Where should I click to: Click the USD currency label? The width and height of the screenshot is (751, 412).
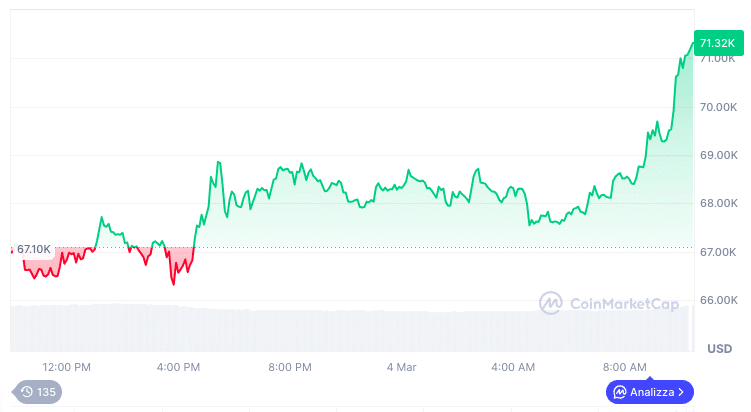click(719, 348)
